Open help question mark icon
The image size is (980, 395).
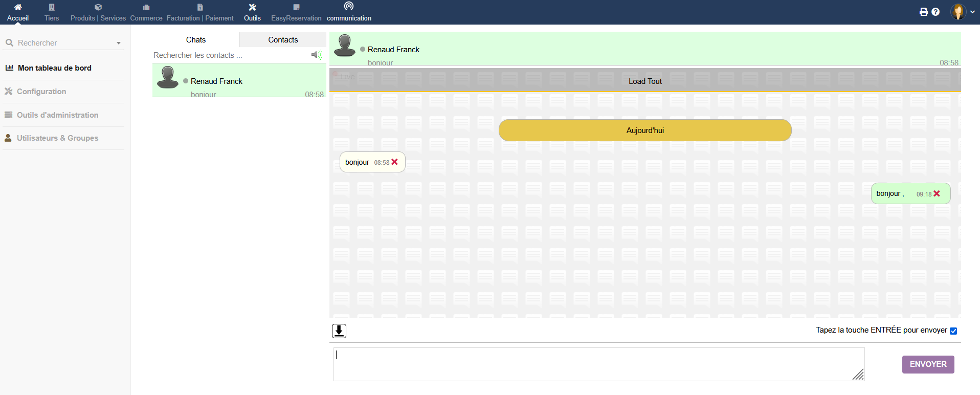coord(936,12)
